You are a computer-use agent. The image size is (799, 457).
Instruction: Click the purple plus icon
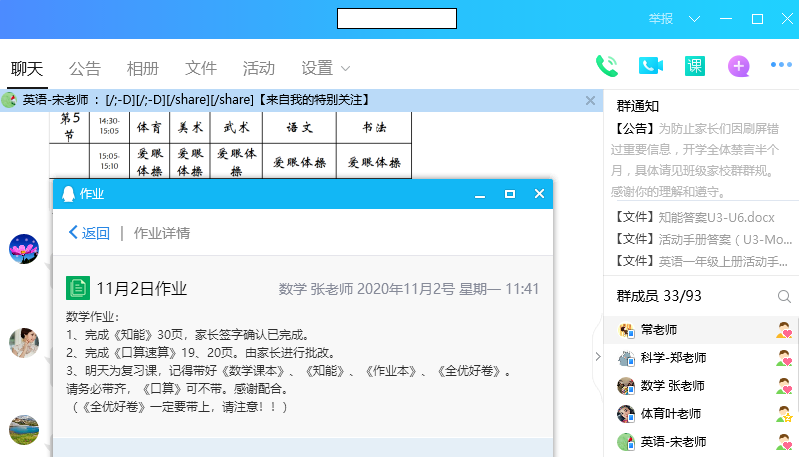coord(739,66)
